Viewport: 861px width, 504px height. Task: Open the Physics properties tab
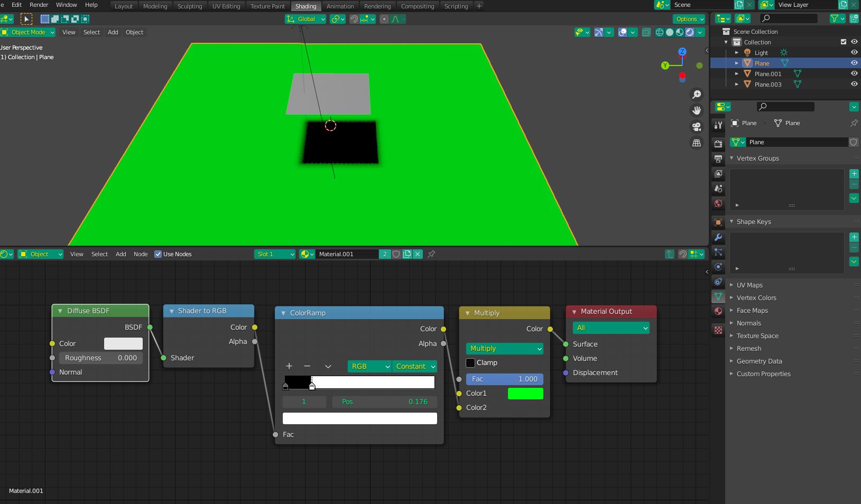718,266
